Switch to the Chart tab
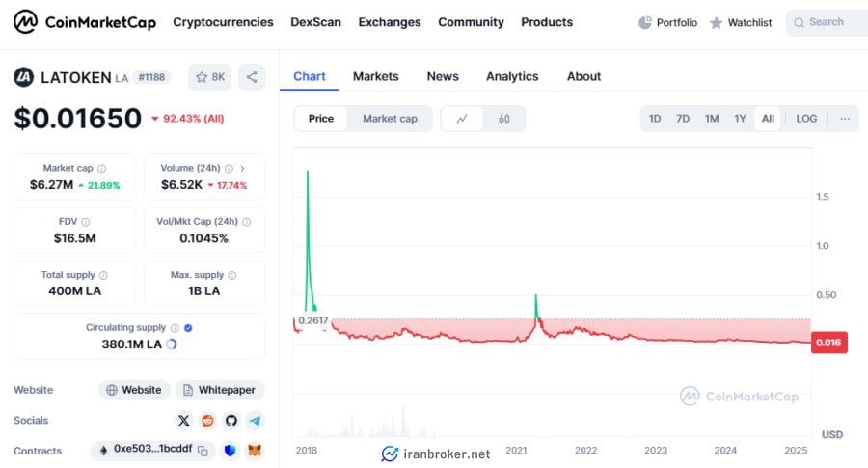The image size is (868, 468). [310, 76]
